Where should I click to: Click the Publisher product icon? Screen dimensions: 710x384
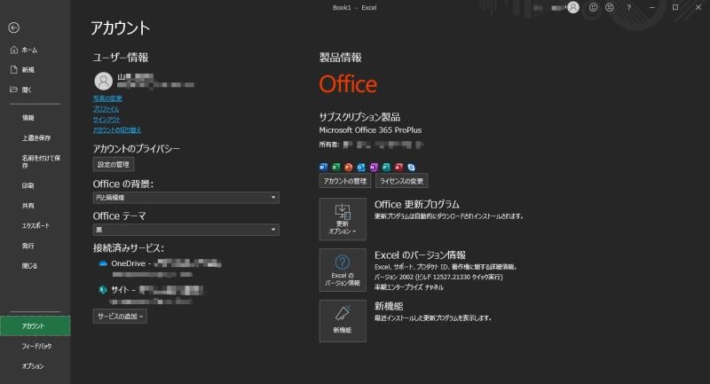(x=386, y=167)
